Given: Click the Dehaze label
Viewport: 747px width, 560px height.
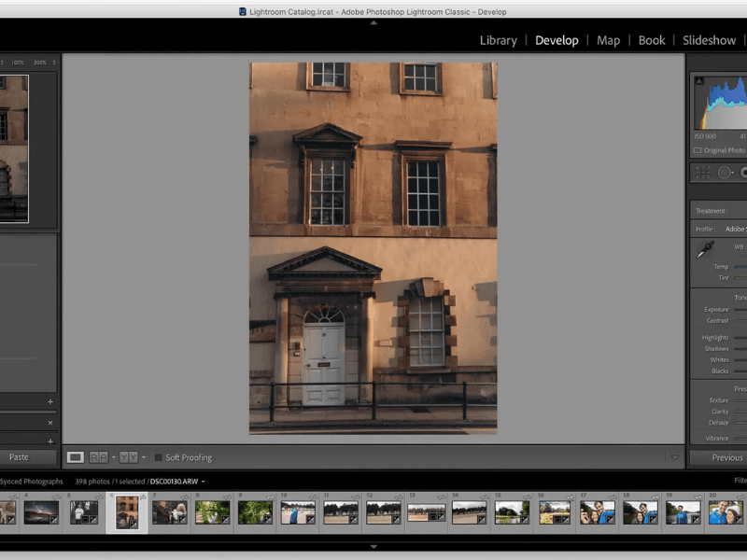Looking at the screenshot, I should (718, 423).
